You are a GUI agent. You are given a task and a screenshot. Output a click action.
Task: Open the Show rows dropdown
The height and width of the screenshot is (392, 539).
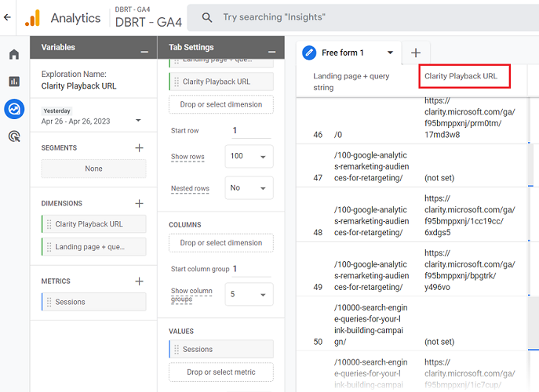249,156
